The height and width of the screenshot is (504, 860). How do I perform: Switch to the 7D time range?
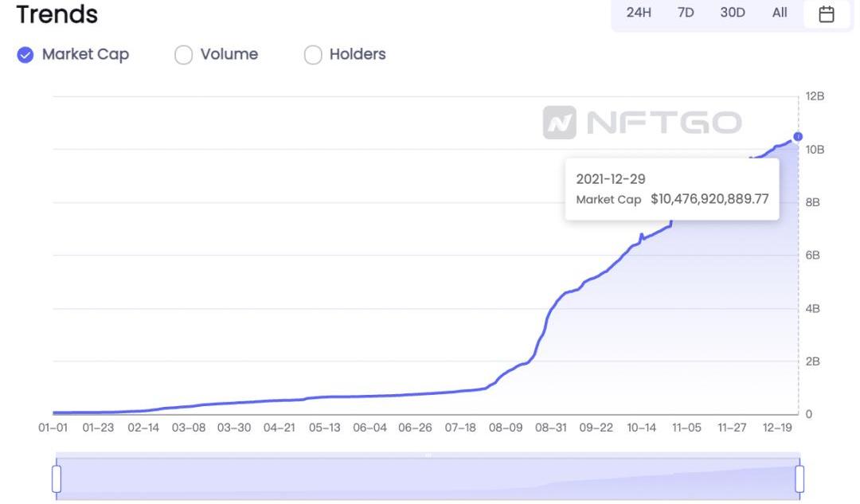(x=686, y=13)
